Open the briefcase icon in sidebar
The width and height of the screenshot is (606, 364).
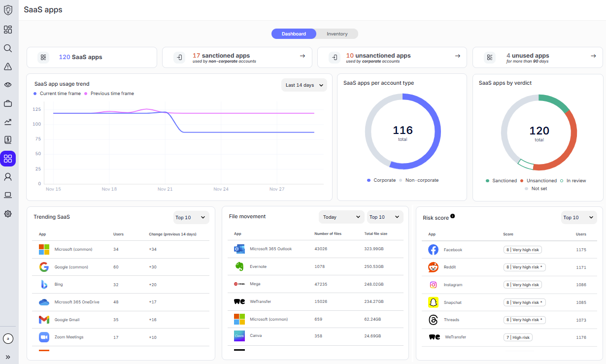point(8,103)
